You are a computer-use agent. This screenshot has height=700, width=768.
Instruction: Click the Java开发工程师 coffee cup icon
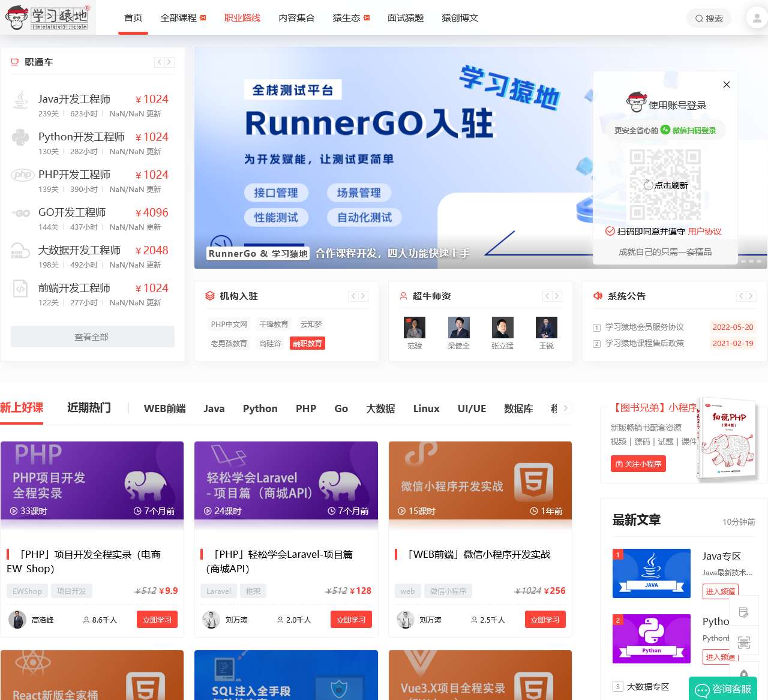tap(20, 100)
